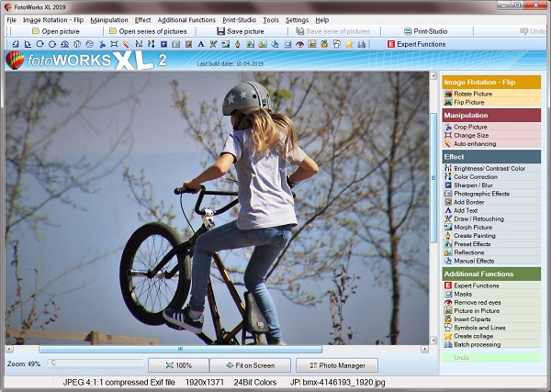Open the Effect menu in menu bar

[142, 19]
